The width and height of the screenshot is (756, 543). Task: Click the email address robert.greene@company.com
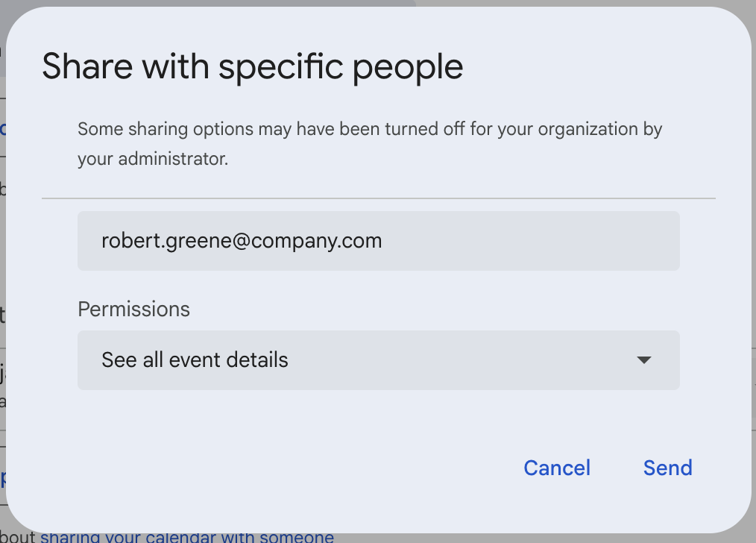pos(242,240)
